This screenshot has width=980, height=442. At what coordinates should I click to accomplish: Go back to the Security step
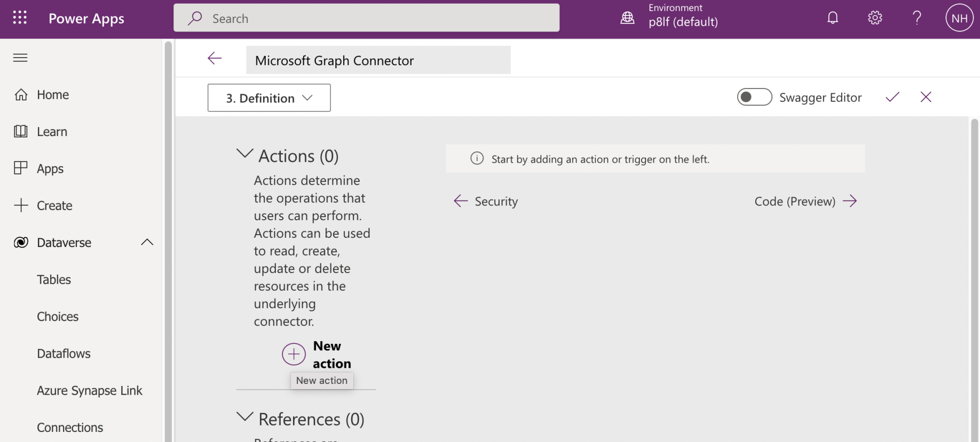click(x=486, y=202)
